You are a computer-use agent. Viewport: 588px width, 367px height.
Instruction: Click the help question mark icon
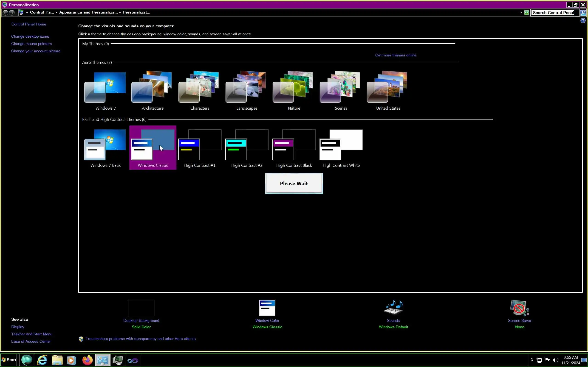(x=583, y=21)
